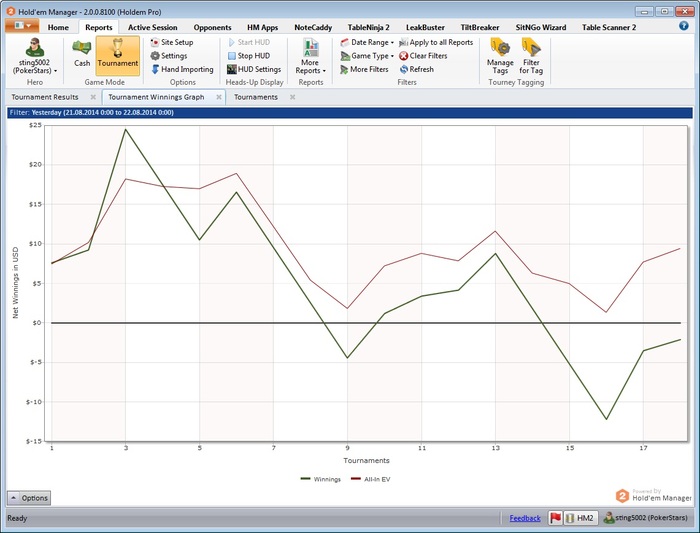Image resolution: width=700 pixels, height=533 pixels.
Task: Open the SitNGo Wizard tab
Action: point(541,27)
